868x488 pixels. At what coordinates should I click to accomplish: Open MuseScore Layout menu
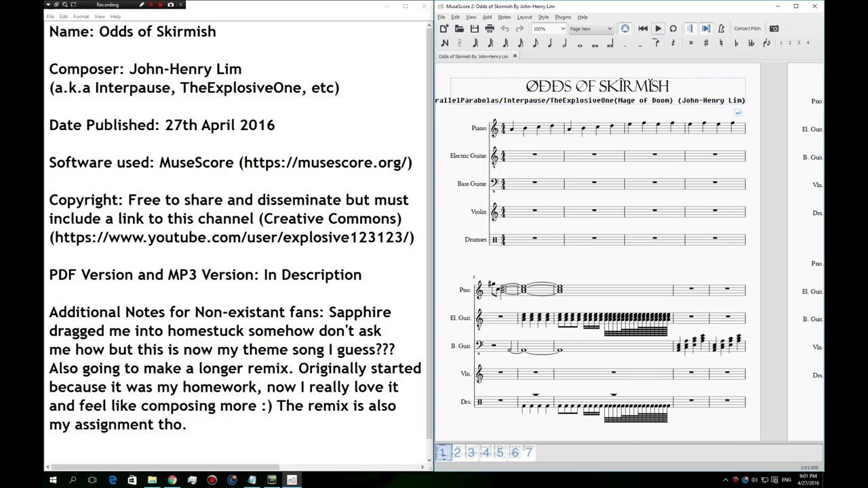[x=524, y=17]
